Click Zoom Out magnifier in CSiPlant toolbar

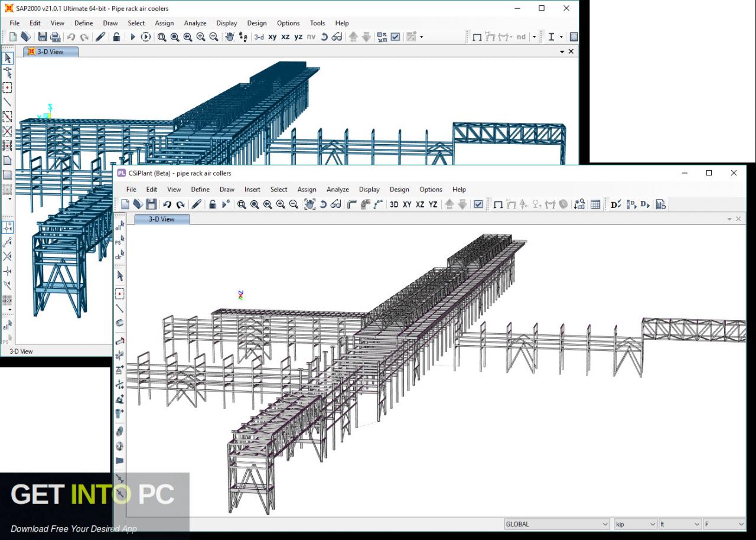tap(294, 204)
